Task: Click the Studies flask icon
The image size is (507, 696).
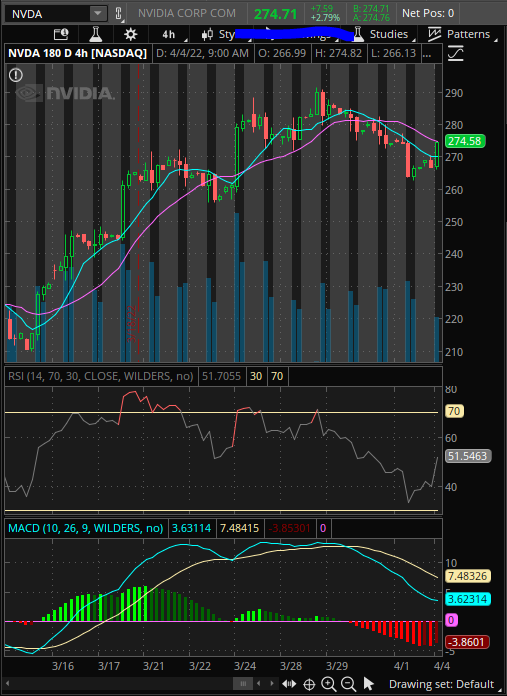Action: [x=359, y=34]
